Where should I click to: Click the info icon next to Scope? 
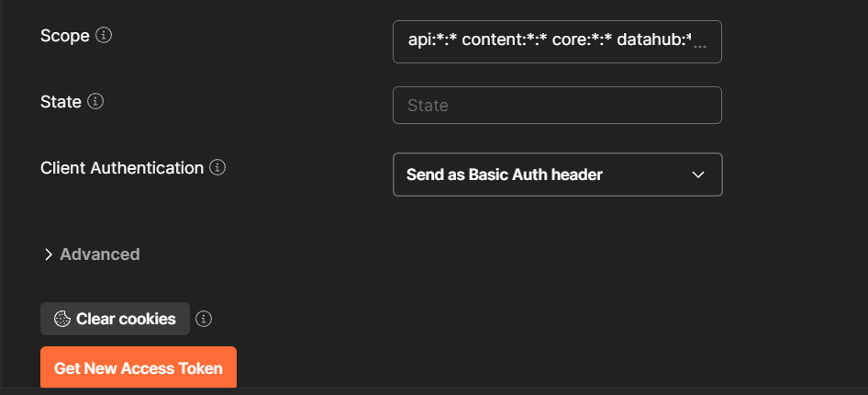(x=104, y=36)
